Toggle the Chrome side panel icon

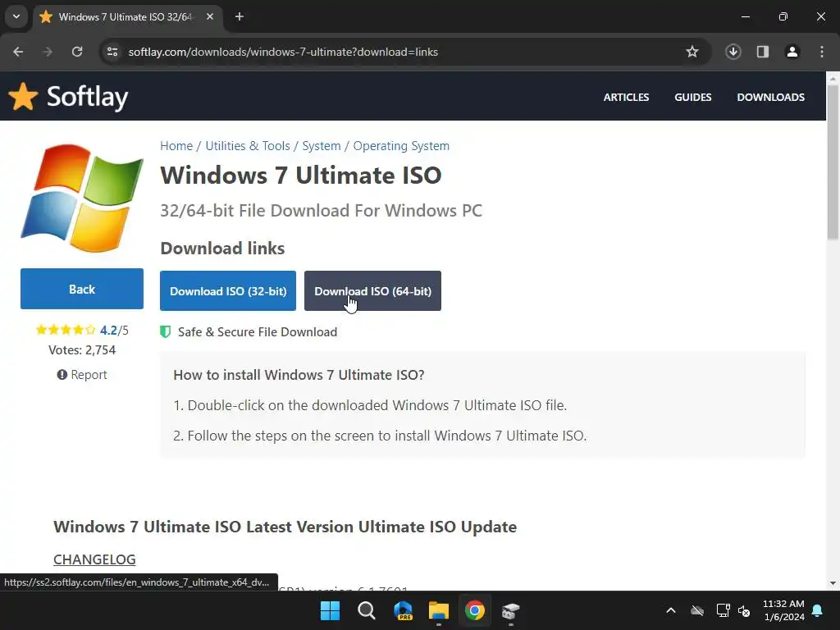(763, 52)
